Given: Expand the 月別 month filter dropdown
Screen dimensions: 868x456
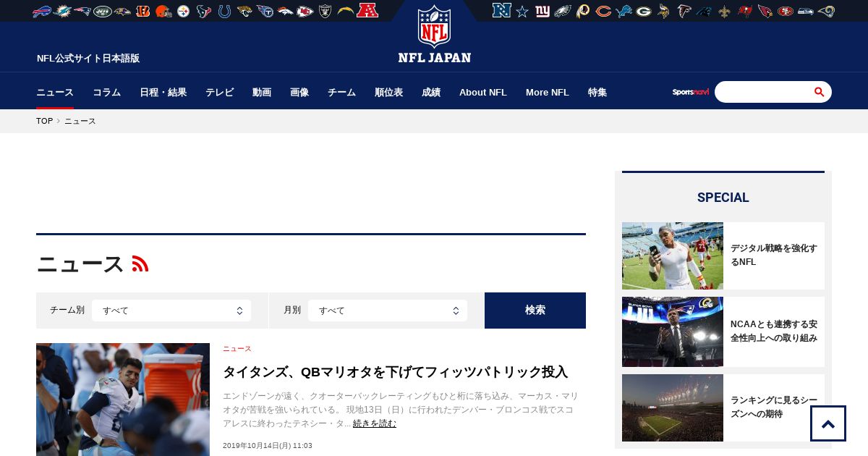Looking at the screenshot, I should click(x=388, y=311).
